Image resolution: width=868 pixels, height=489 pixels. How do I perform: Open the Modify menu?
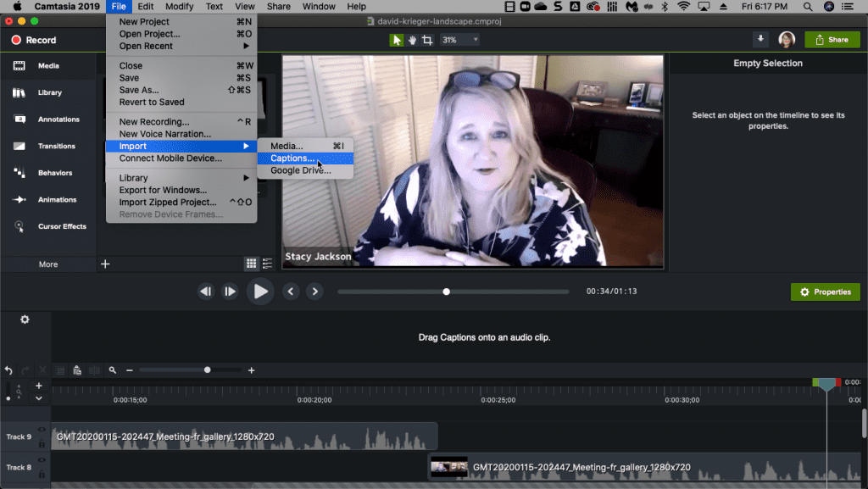pos(180,7)
